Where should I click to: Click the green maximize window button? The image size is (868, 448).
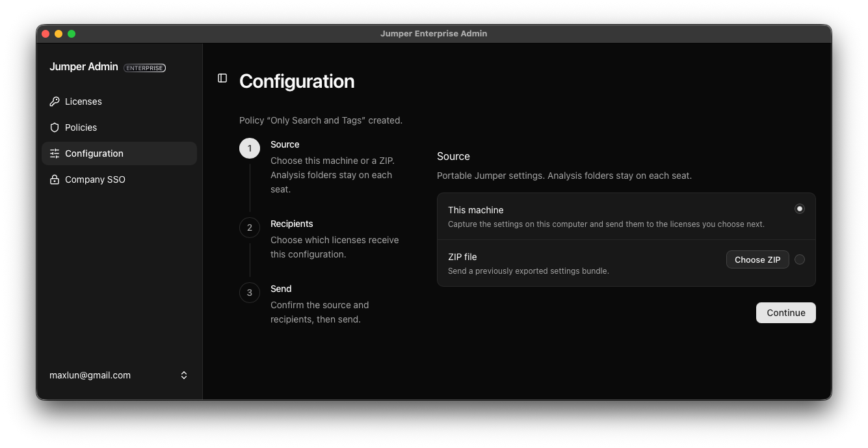pyautogui.click(x=72, y=34)
